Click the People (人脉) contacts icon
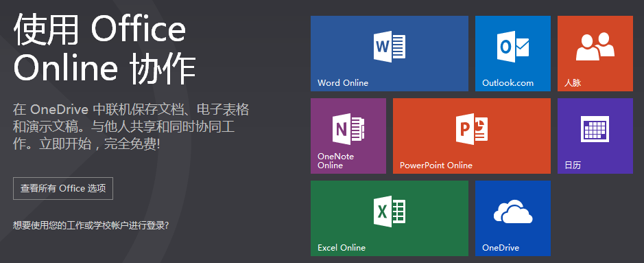Screen dimensions: 644x263 point(595,47)
